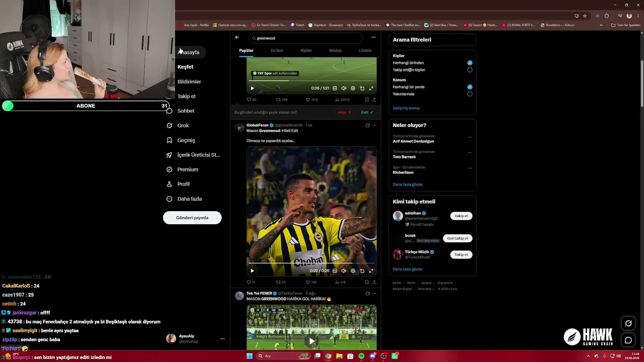Screen dimensions: 644x362
Task: Open Grok actions on the GlobalFener post
Action: (x=367, y=125)
